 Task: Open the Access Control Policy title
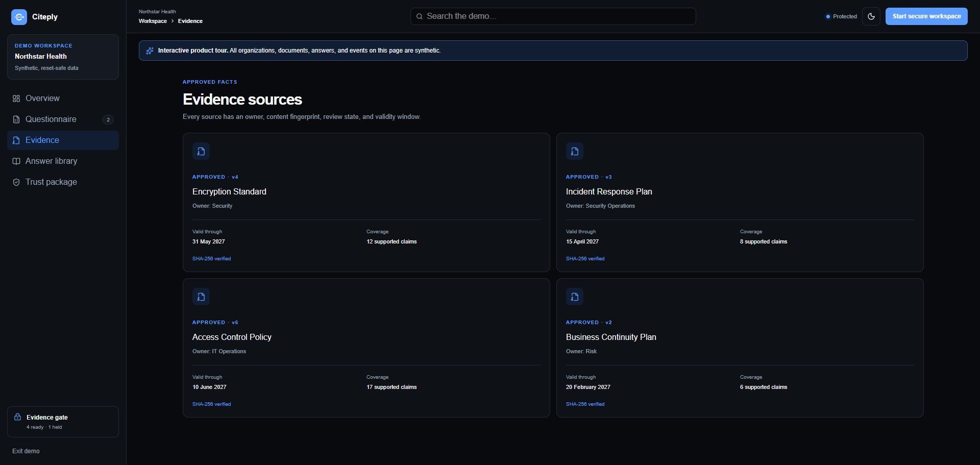tap(232, 337)
